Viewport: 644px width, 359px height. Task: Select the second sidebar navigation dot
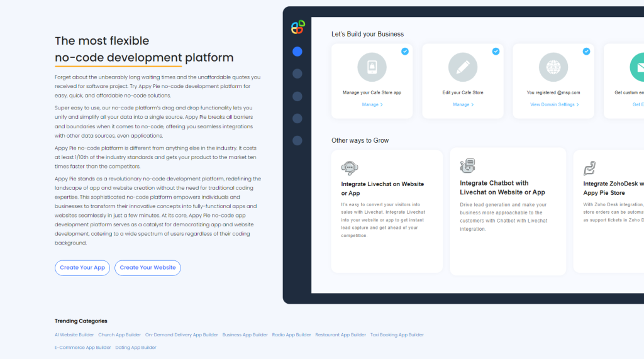coord(297,74)
